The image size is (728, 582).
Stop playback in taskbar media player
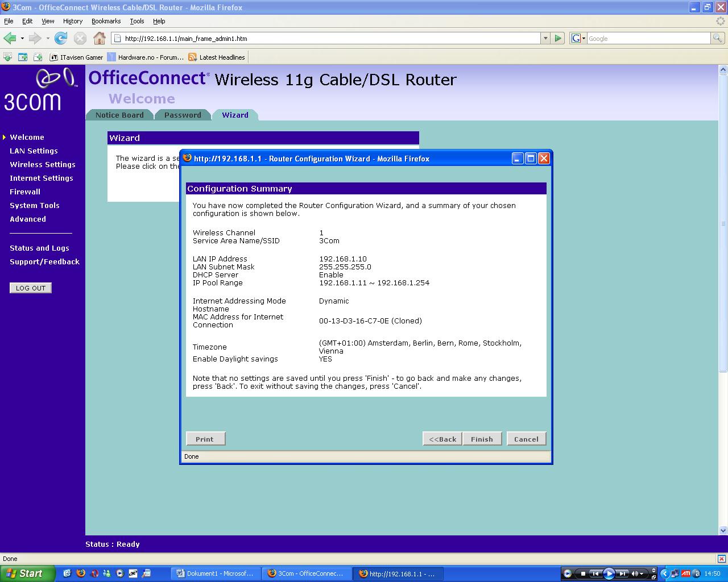pyautogui.click(x=583, y=573)
